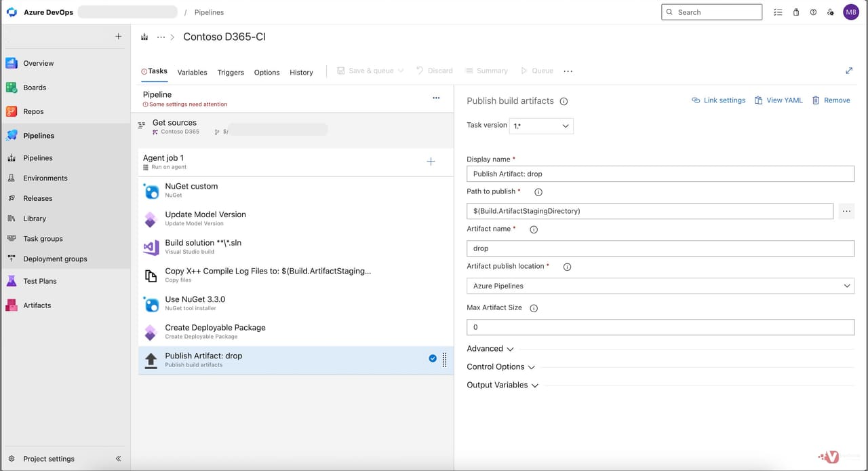Open the work items list icon in header
868x471 pixels.
point(778,12)
